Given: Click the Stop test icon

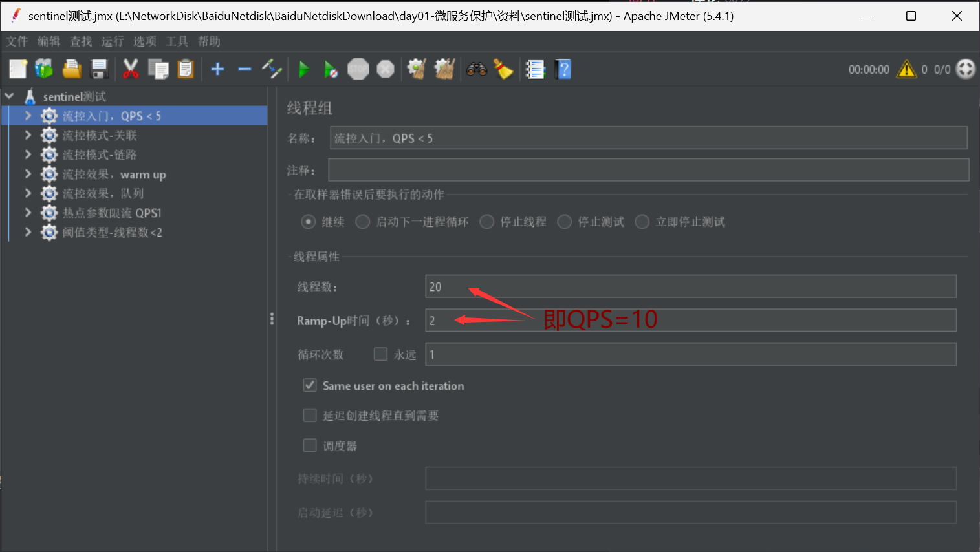Looking at the screenshot, I should click(x=358, y=69).
